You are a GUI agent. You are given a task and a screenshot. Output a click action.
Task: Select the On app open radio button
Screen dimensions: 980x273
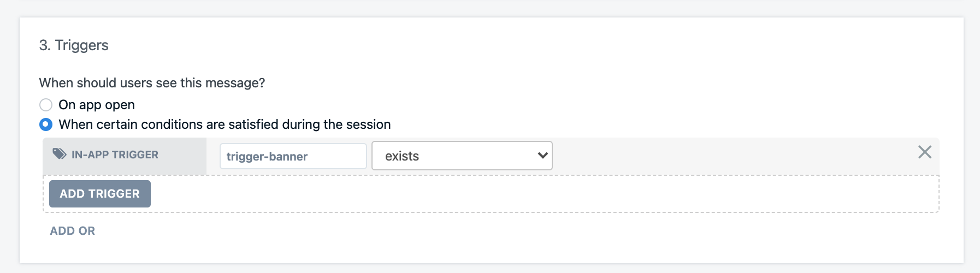pos(46,105)
